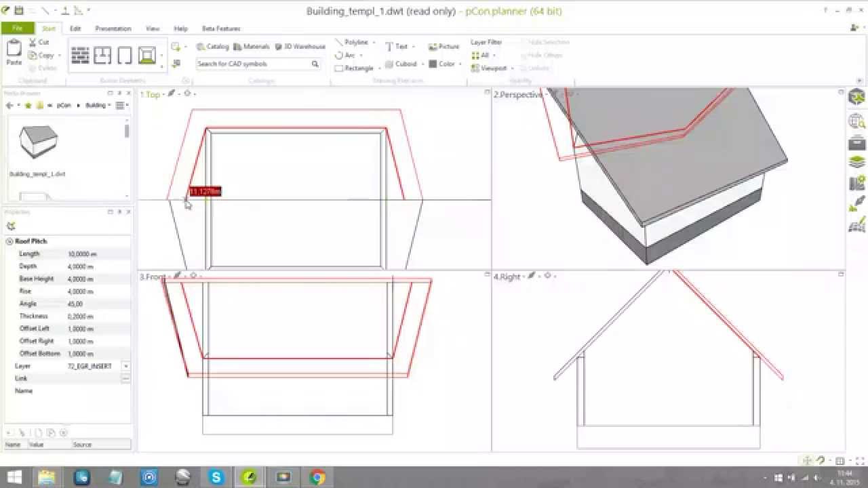Select the floor element tool with green base
This screenshot has width=868, height=488.
(147, 55)
